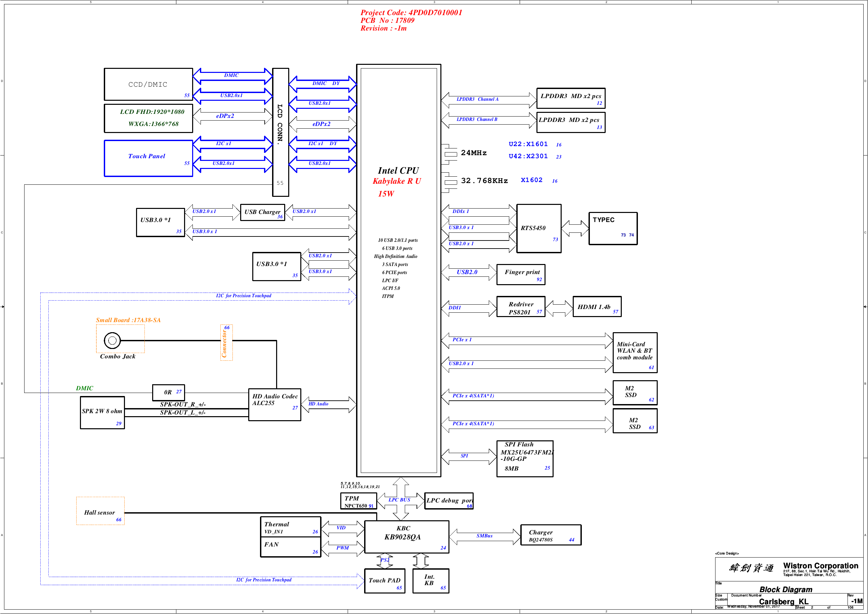Click the FAN block
Image resolution: width=868 pixels, height=615 pixels.
pos(291,547)
